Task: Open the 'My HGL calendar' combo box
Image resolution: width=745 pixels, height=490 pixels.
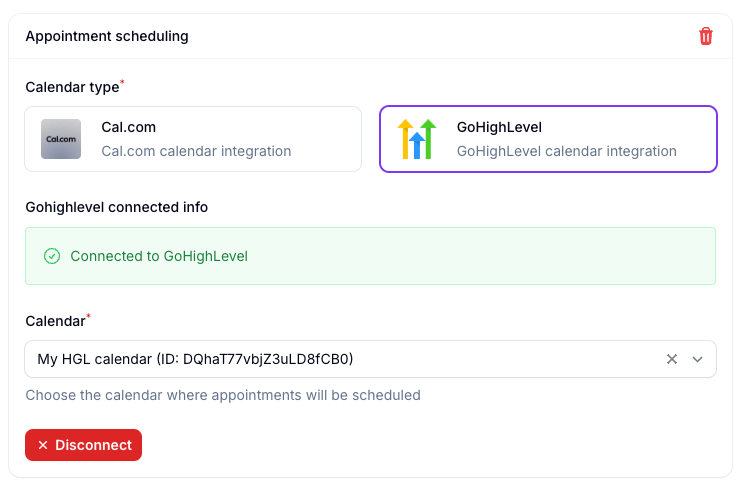Action: coord(370,359)
